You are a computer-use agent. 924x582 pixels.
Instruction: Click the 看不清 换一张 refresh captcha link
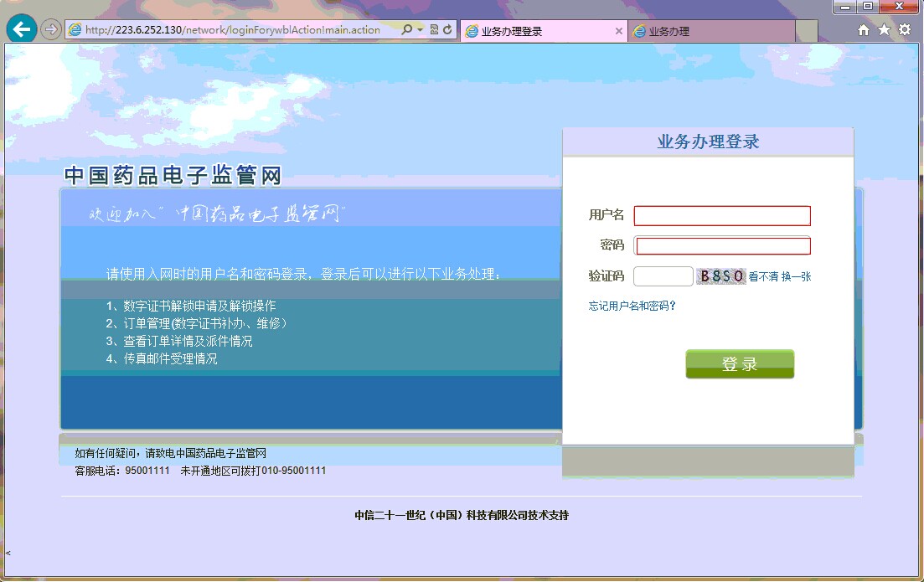click(779, 276)
